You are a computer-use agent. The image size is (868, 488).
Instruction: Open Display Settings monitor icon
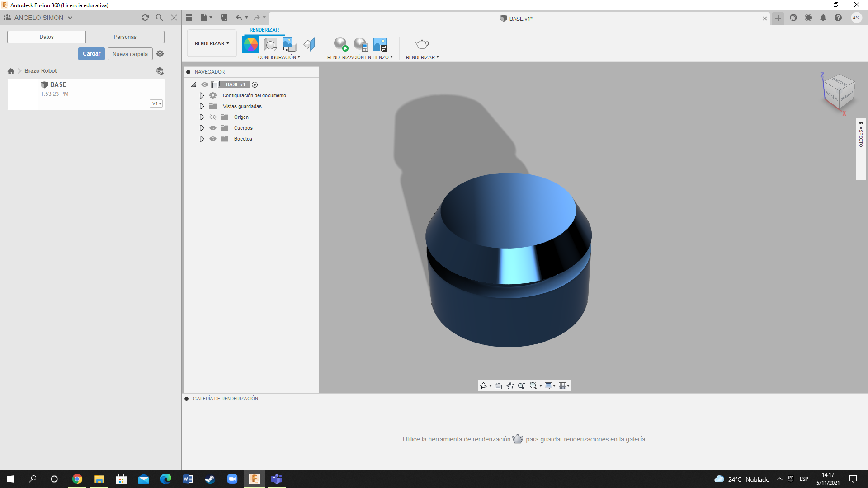tap(548, 386)
